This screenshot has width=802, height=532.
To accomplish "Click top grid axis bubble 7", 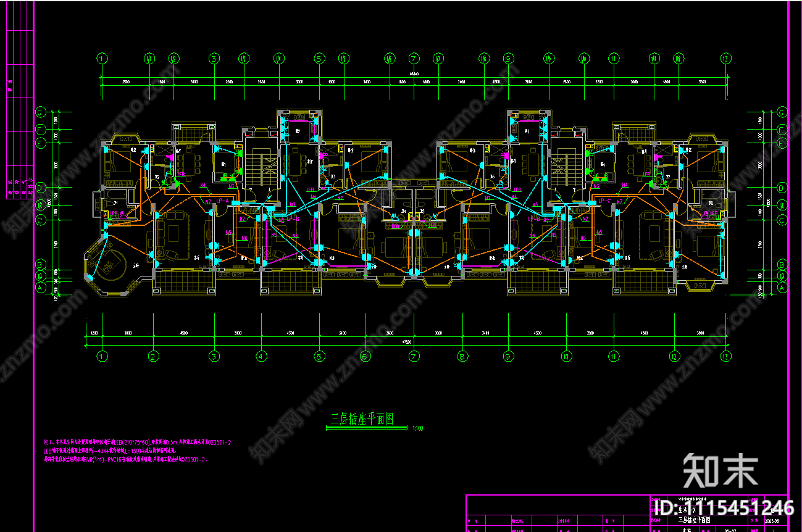I will pyautogui.click(x=414, y=59).
